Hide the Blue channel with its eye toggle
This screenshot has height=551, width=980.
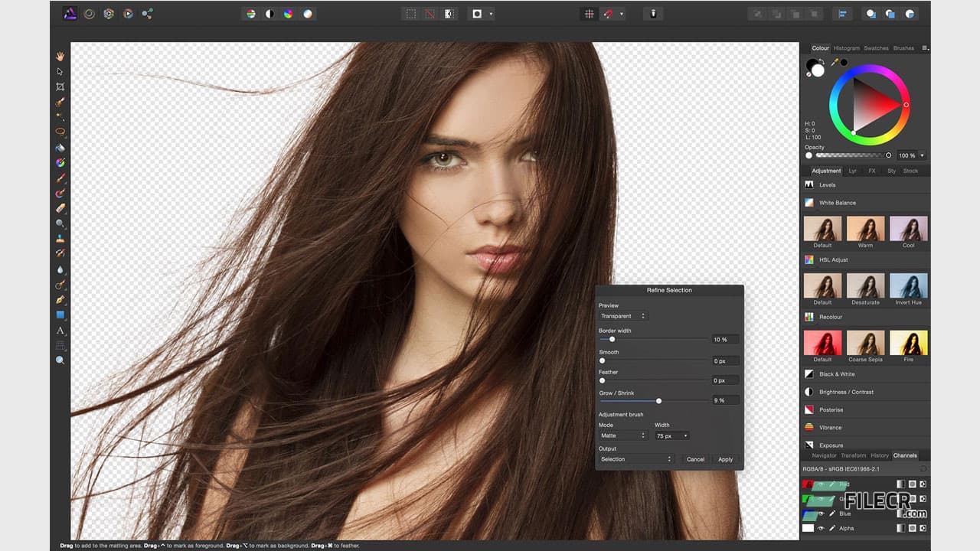click(x=822, y=514)
